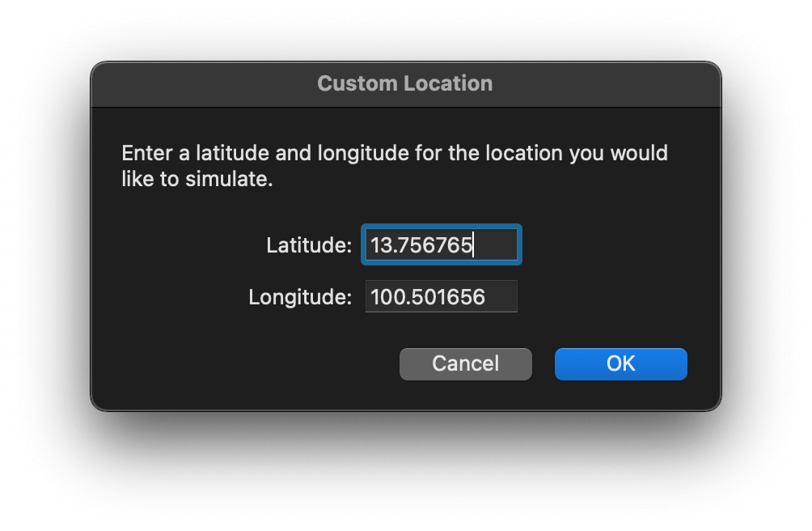Click the word 'latitude' in the description
This screenshot has height=531, width=812.
click(233, 153)
